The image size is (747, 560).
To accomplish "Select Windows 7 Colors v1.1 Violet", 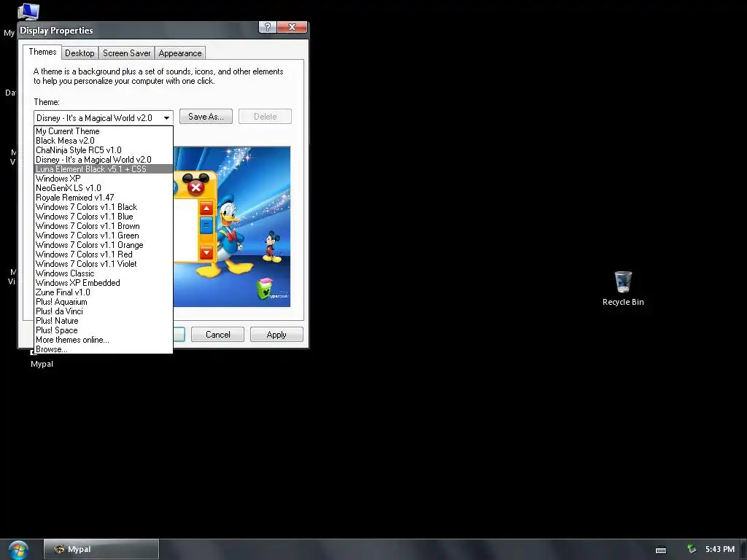I will [x=104, y=264].
